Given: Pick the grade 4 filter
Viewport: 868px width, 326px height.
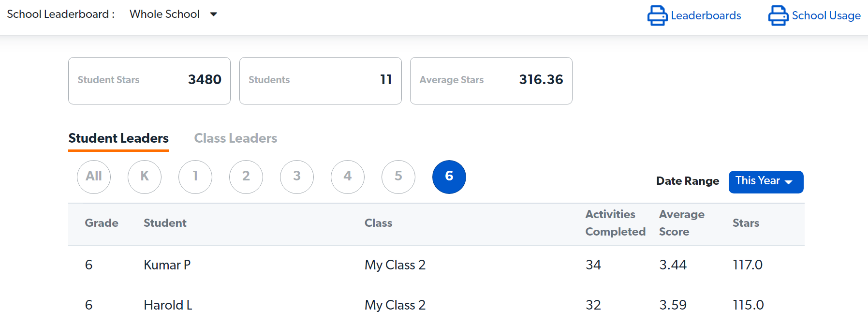Looking at the screenshot, I should pos(348,177).
